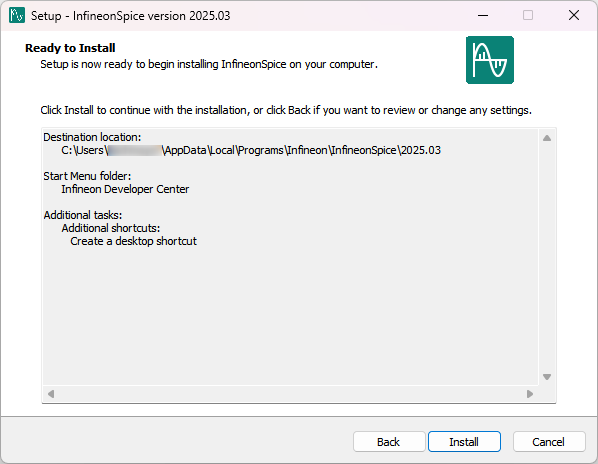
Task: Click the Install button to begin installation
Action: tap(464, 442)
